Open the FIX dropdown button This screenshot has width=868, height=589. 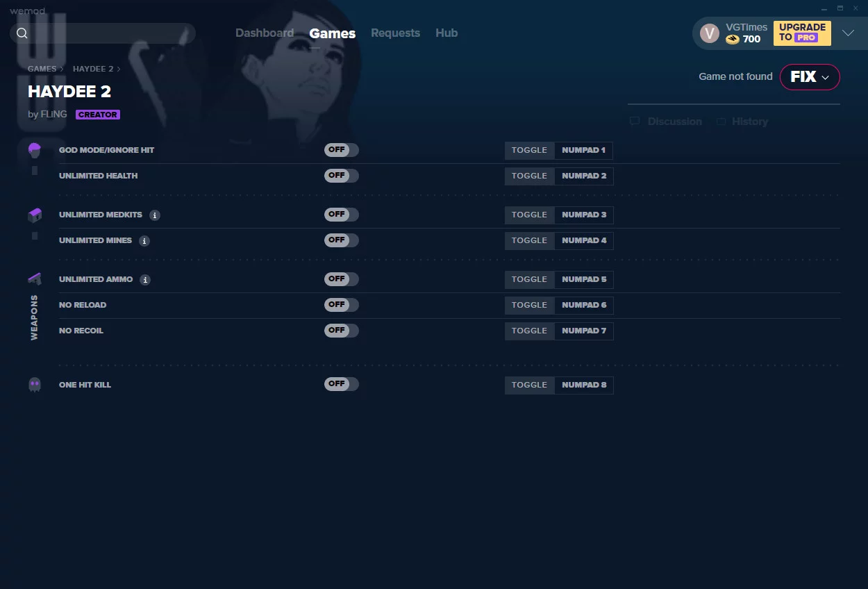810,77
